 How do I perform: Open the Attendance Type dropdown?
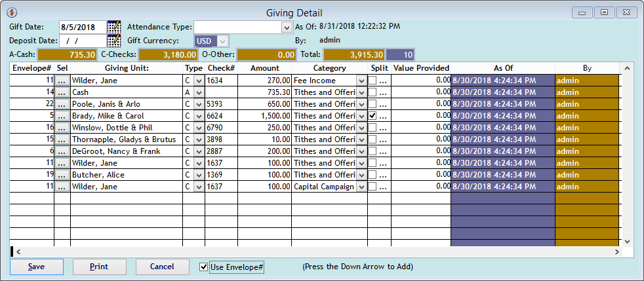click(x=287, y=28)
